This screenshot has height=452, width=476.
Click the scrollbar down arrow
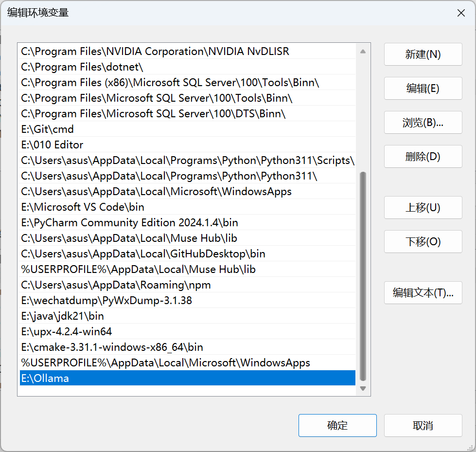pyautogui.click(x=363, y=389)
